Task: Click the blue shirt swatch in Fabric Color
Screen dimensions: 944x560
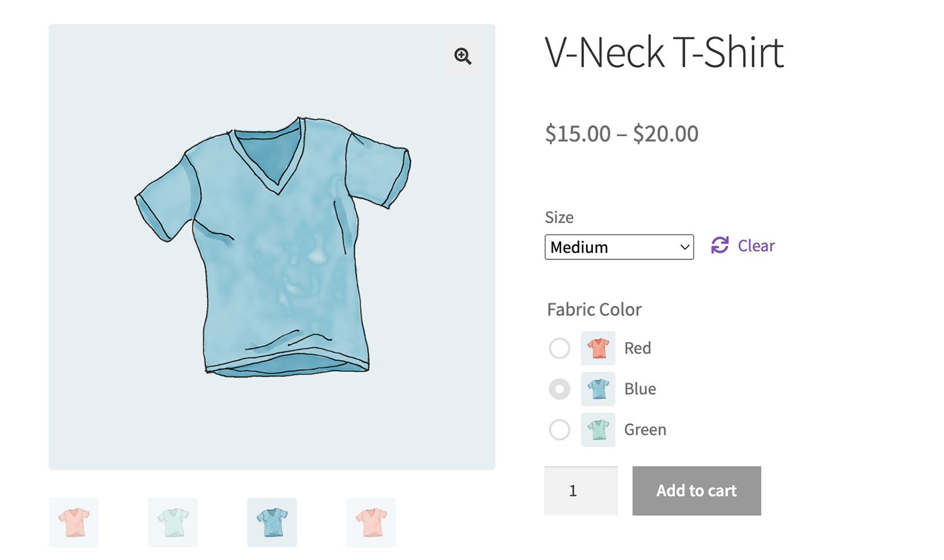Action: (x=598, y=389)
